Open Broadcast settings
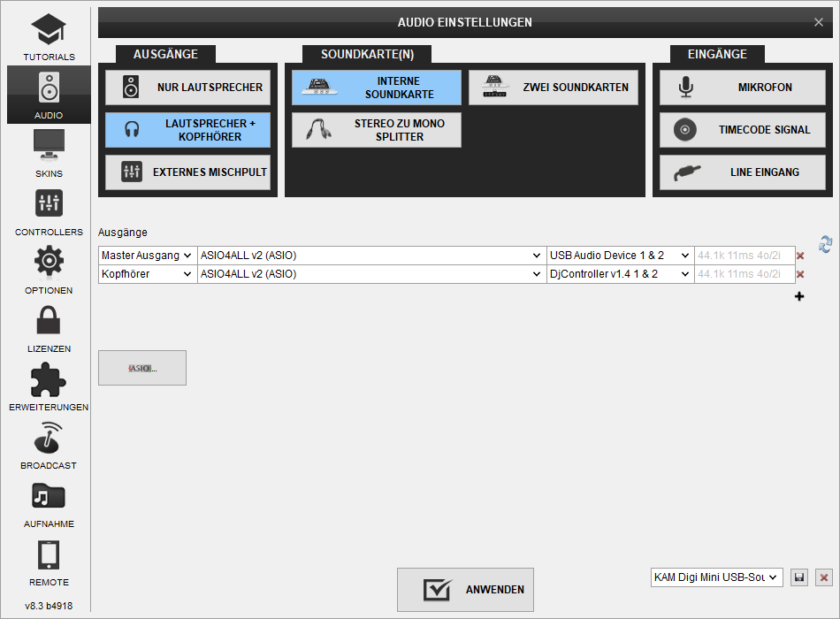The height and width of the screenshot is (619, 840). point(49,444)
